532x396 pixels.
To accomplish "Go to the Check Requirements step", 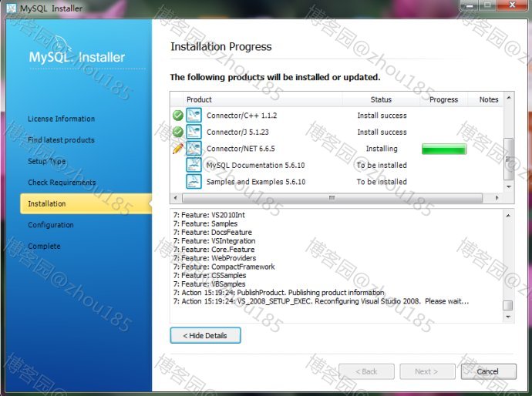I will tap(62, 183).
